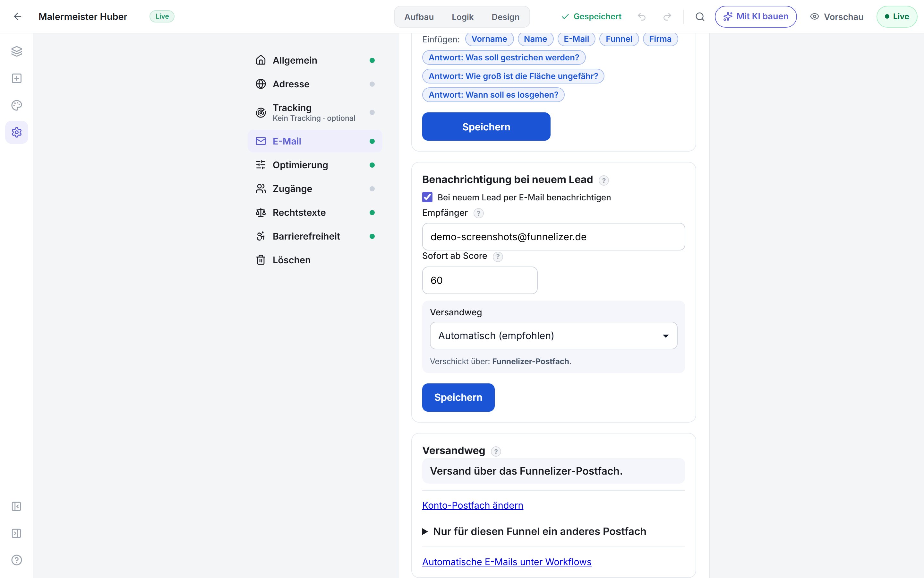Open Barrierefreiheit settings section
Image resolution: width=924 pixels, height=578 pixels.
click(315, 236)
